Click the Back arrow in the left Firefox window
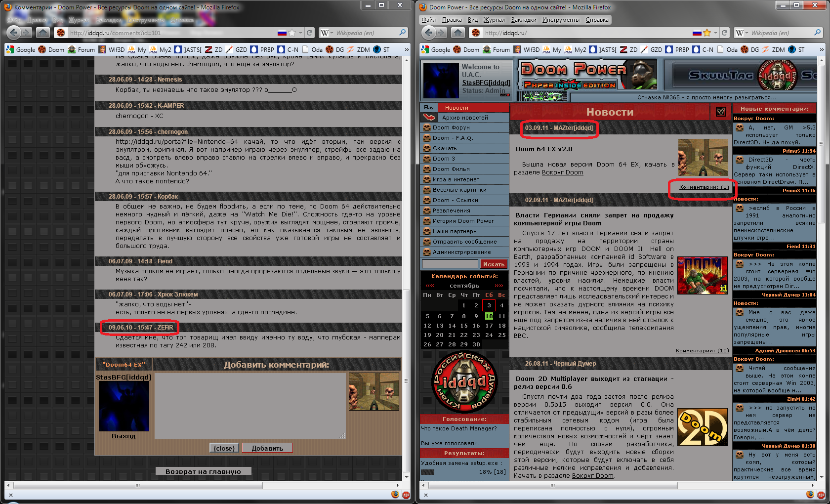Viewport: 830px width, 504px height. pos(14,33)
